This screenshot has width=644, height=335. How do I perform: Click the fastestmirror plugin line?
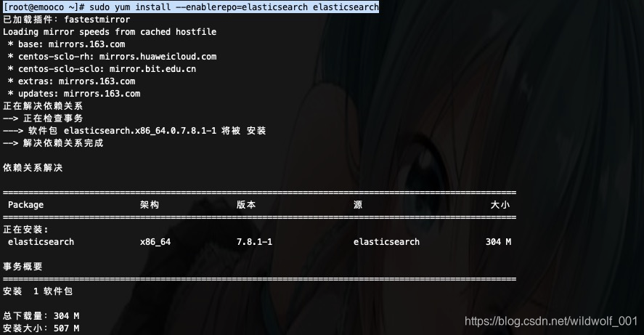click(x=67, y=20)
